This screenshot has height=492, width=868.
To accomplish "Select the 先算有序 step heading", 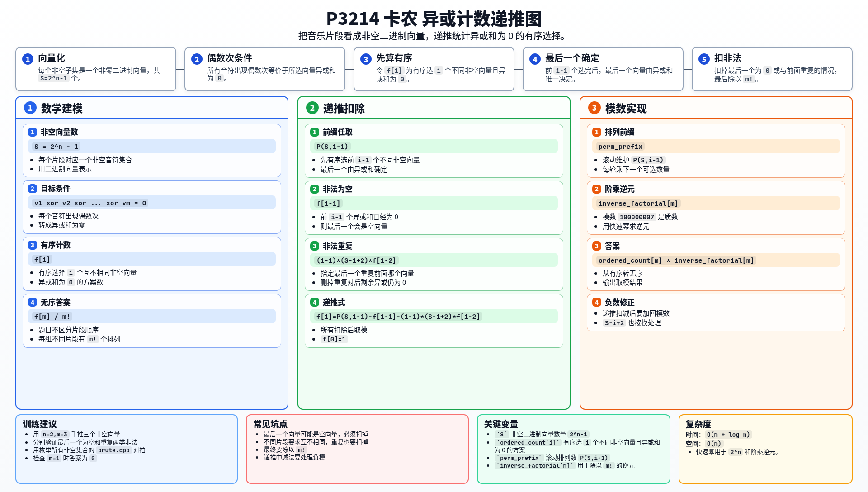I will (x=394, y=58).
